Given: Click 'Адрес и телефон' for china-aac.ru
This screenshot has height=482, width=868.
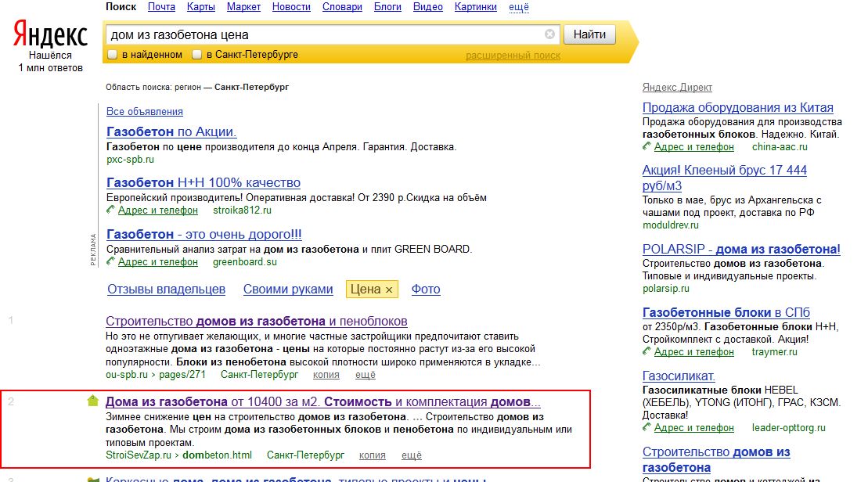Looking at the screenshot, I should click(694, 146).
